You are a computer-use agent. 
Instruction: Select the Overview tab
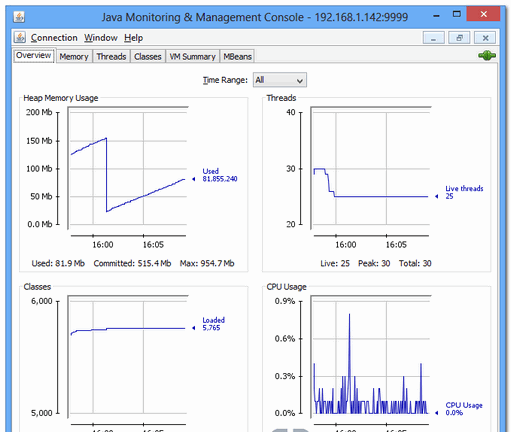[34, 55]
